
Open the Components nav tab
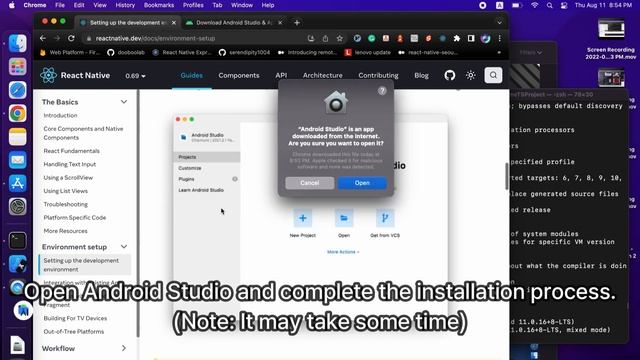tap(239, 76)
